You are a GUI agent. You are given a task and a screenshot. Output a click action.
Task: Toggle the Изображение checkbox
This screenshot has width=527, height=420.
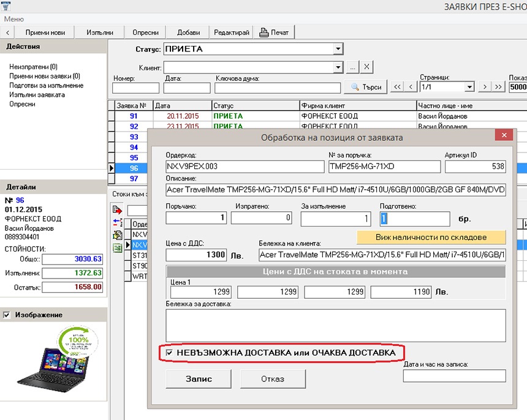pyautogui.click(x=6, y=315)
